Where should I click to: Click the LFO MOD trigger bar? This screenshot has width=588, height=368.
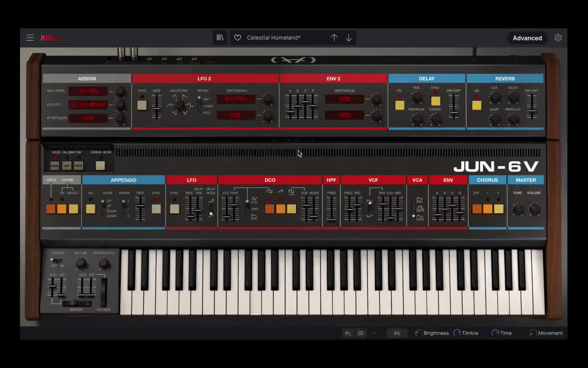tap(103, 292)
